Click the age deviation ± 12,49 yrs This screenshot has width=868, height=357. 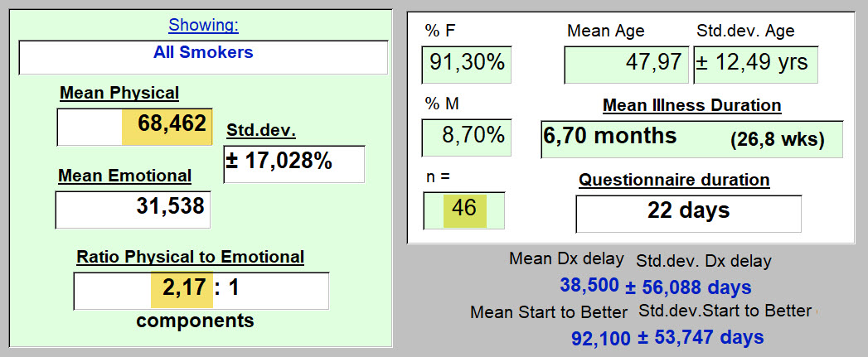755,65
